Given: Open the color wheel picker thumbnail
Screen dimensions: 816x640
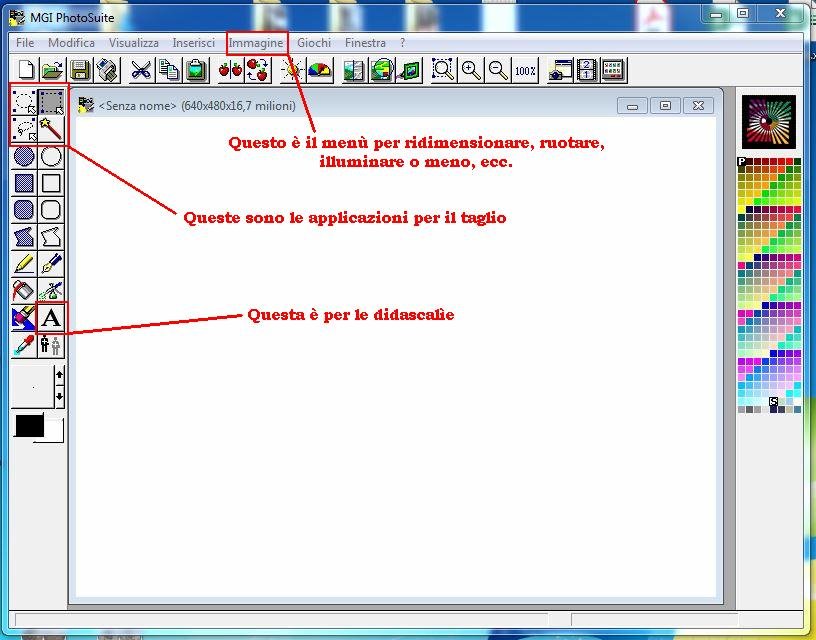Looking at the screenshot, I should coord(769,122).
